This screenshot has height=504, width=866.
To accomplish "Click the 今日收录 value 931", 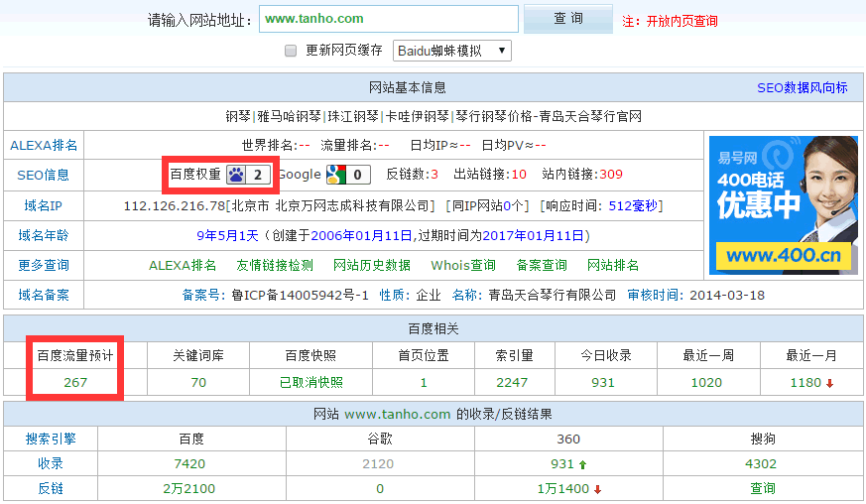I will point(602,382).
